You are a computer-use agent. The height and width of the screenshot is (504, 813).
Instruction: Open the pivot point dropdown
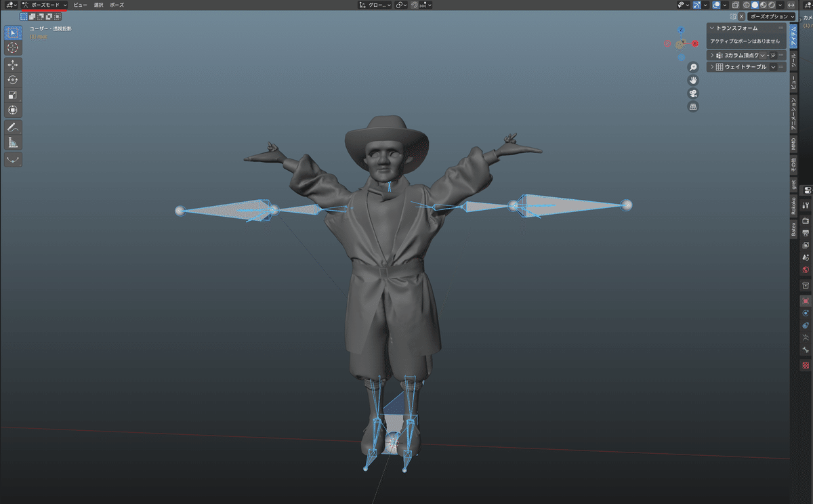402,5
